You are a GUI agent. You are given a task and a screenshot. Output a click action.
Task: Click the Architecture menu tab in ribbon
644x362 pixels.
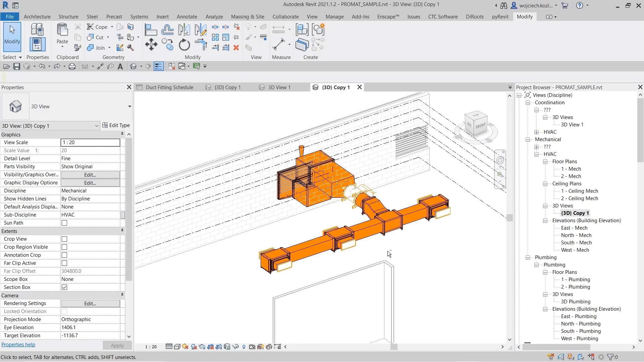(37, 16)
